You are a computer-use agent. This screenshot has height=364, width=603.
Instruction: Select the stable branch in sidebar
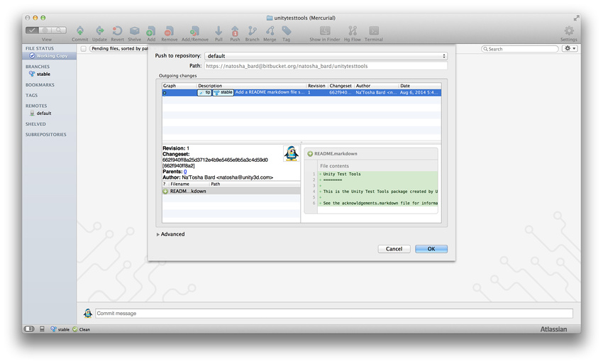coord(43,74)
